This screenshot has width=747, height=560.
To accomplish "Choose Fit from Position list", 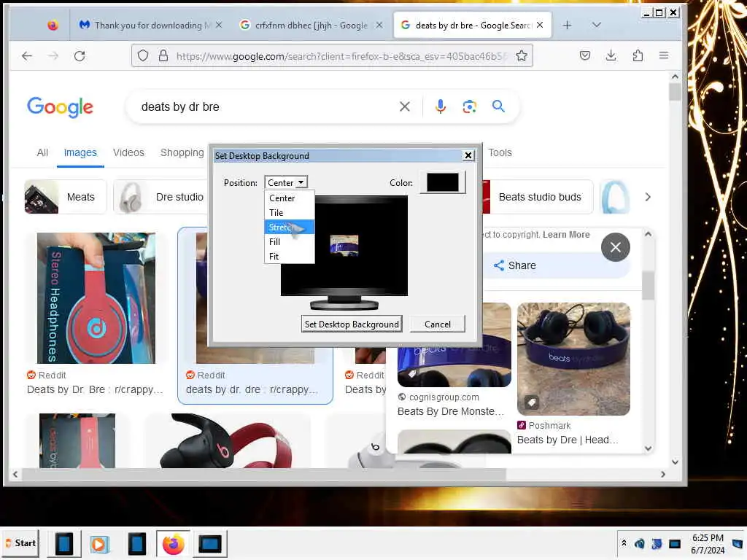I will (x=289, y=256).
